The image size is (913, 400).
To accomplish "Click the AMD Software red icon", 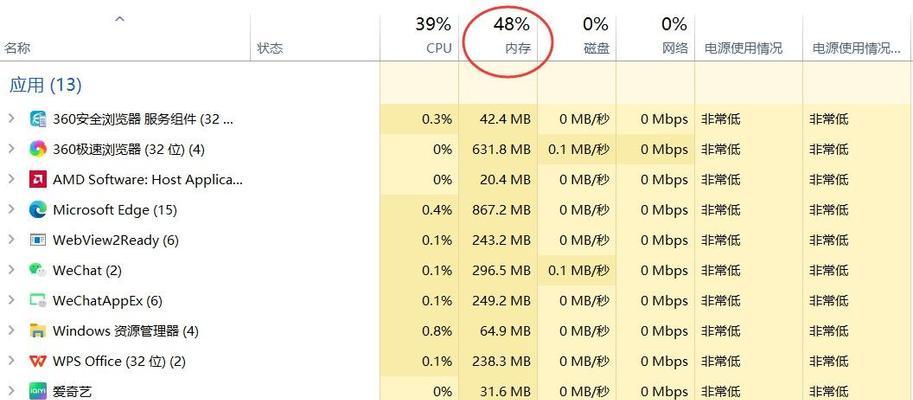I will point(38,179).
